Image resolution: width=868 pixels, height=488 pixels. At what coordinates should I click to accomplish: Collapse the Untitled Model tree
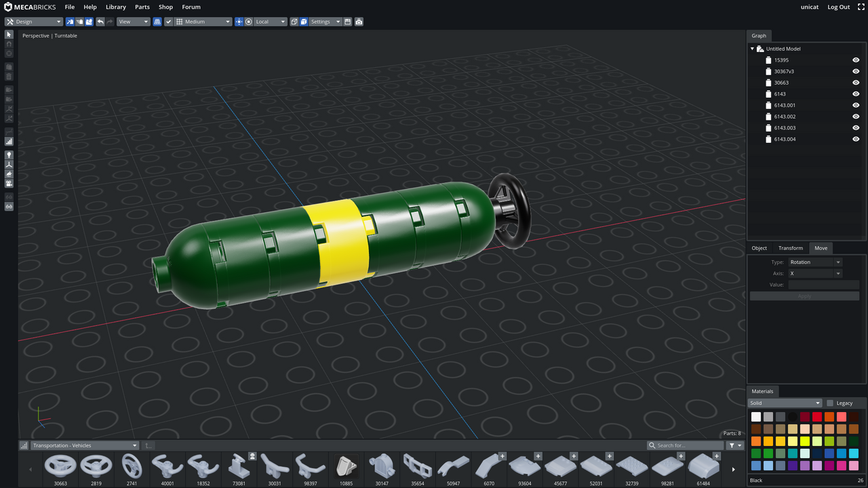click(752, 49)
